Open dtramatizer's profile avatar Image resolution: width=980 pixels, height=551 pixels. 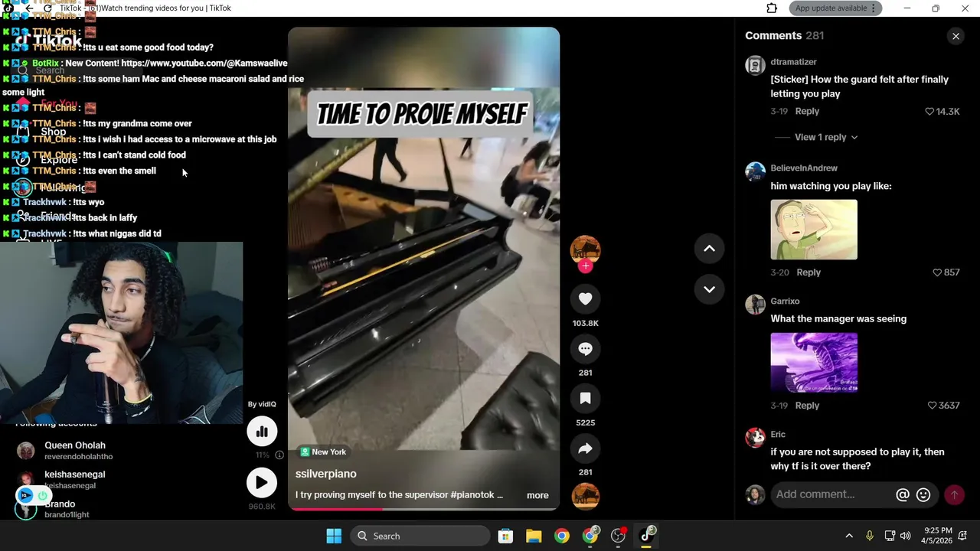click(755, 65)
